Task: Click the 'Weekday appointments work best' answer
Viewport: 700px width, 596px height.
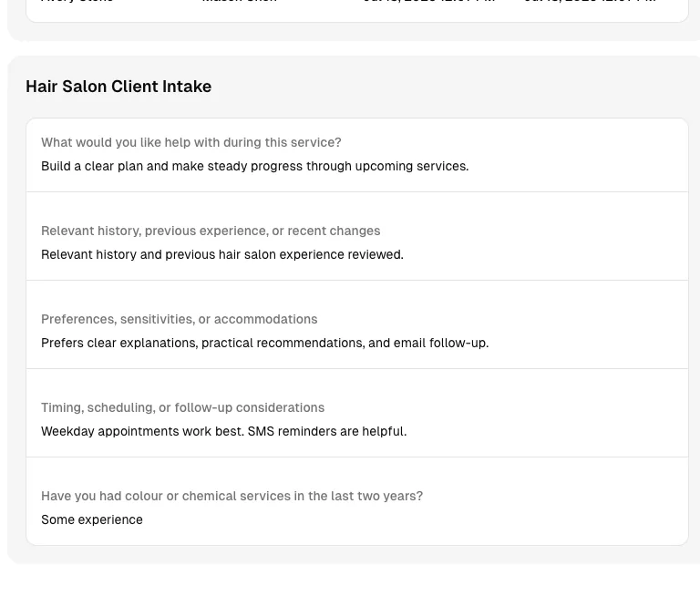Action: pyautogui.click(x=223, y=431)
